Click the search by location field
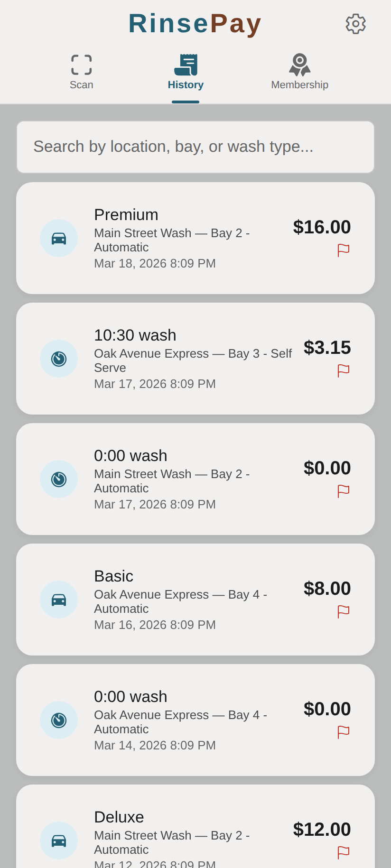Screen dimensions: 391x868 pos(195,147)
